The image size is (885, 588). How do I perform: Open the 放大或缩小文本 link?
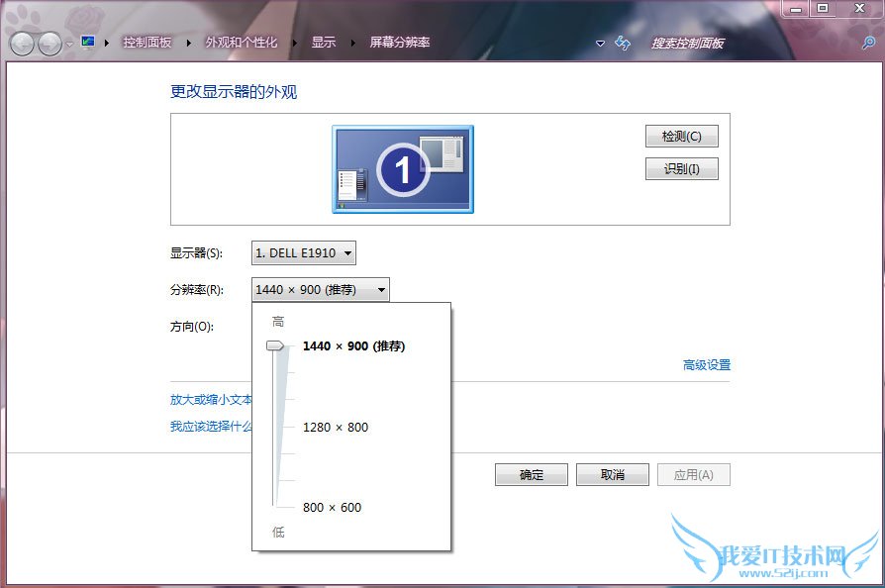211,400
